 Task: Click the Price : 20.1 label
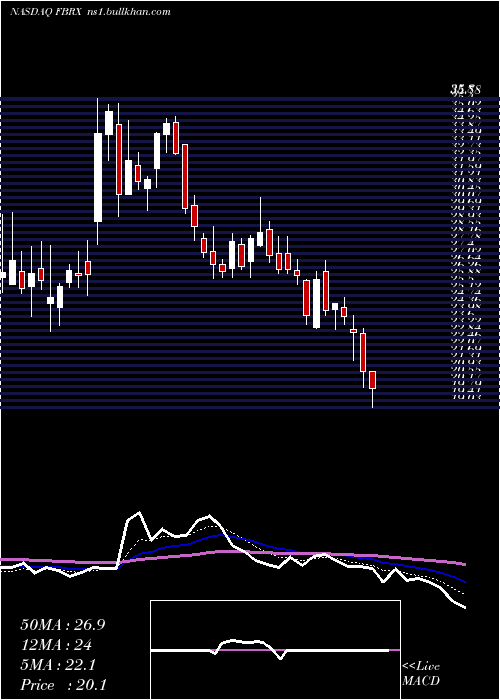pyautogui.click(x=63, y=685)
